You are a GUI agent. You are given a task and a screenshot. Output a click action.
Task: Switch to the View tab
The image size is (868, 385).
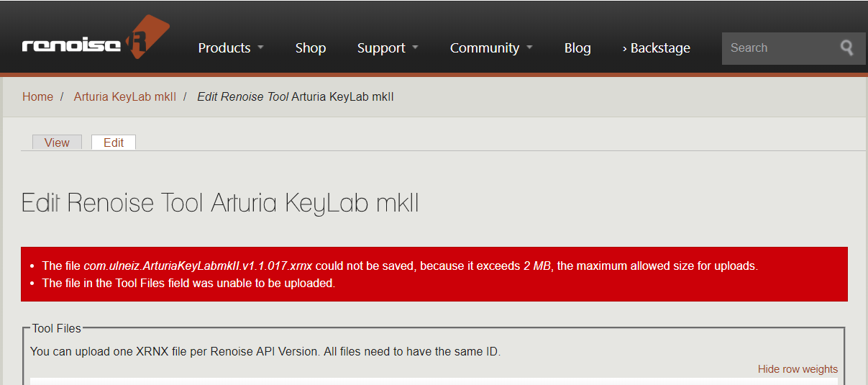tap(57, 142)
